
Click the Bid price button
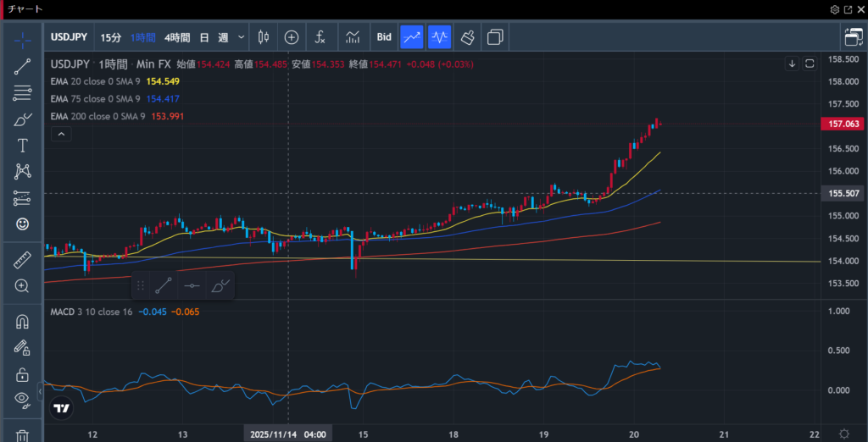click(x=384, y=37)
